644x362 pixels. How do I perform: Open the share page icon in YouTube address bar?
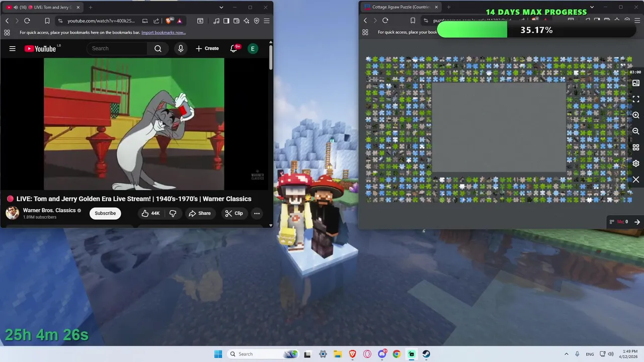click(x=156, y=21)
